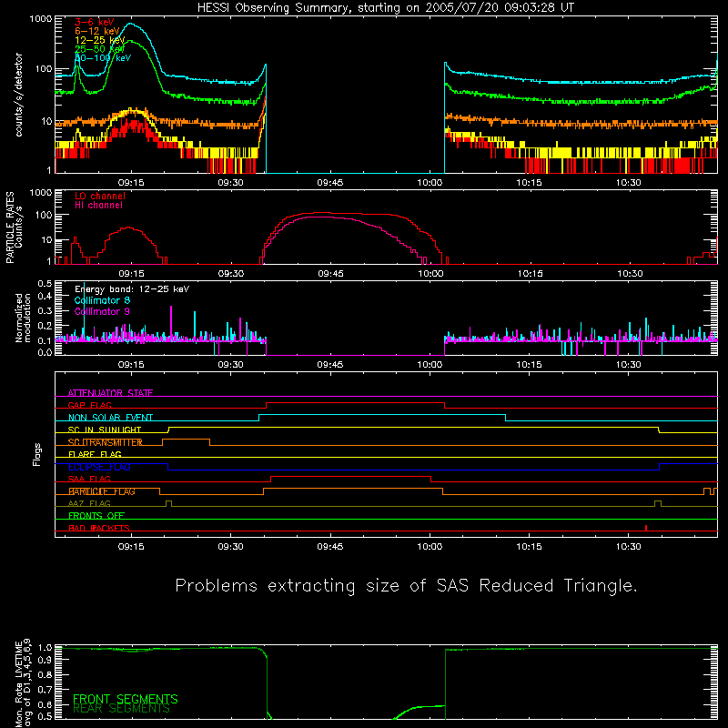Select the orange PARTICLE_FLAG label

[102, 491]
